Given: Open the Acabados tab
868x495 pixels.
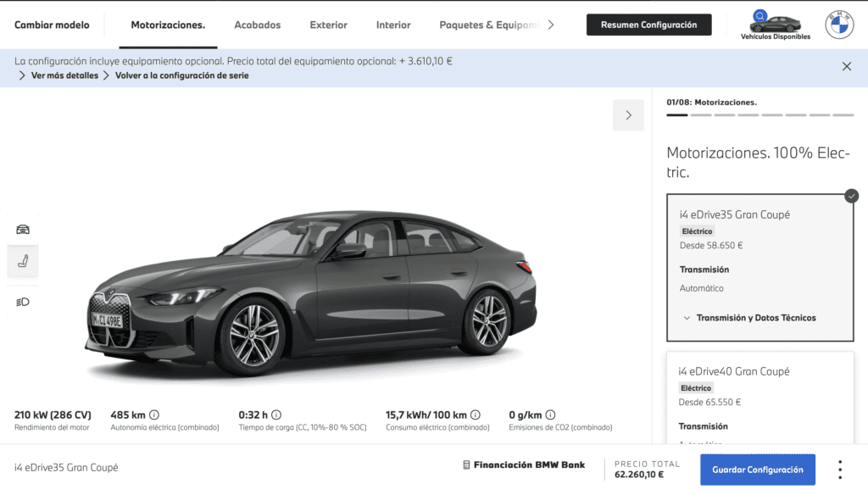Looking at the screenshot, I should tap(258, 25).
